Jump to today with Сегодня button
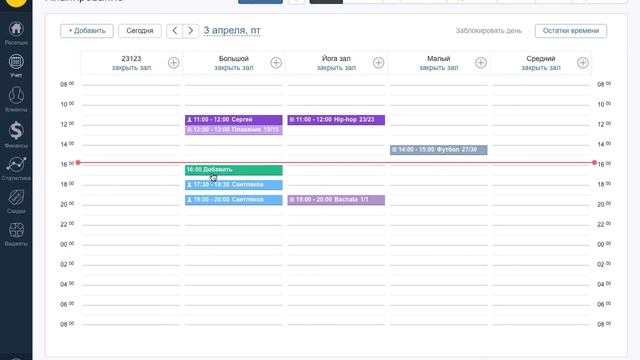This screenshot has height=360, width=640. click(140, 31)
